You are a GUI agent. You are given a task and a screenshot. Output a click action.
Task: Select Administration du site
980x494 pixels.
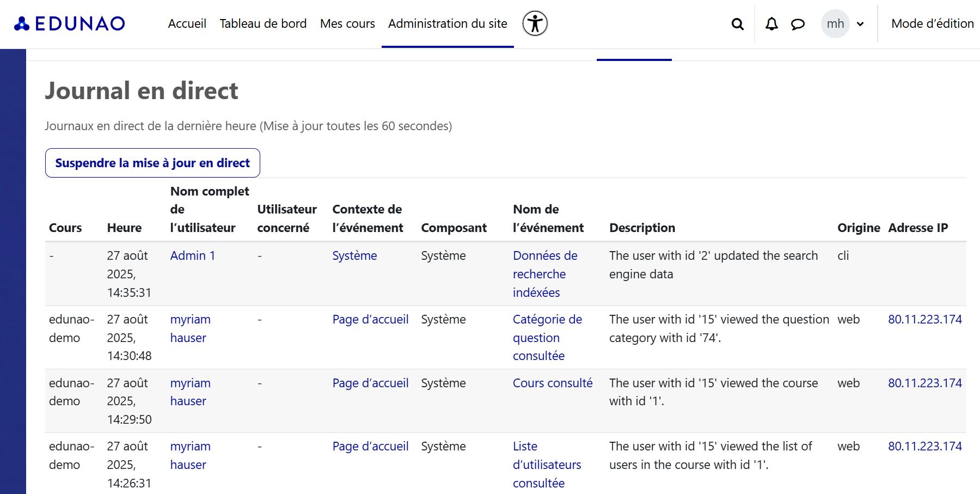448,23
